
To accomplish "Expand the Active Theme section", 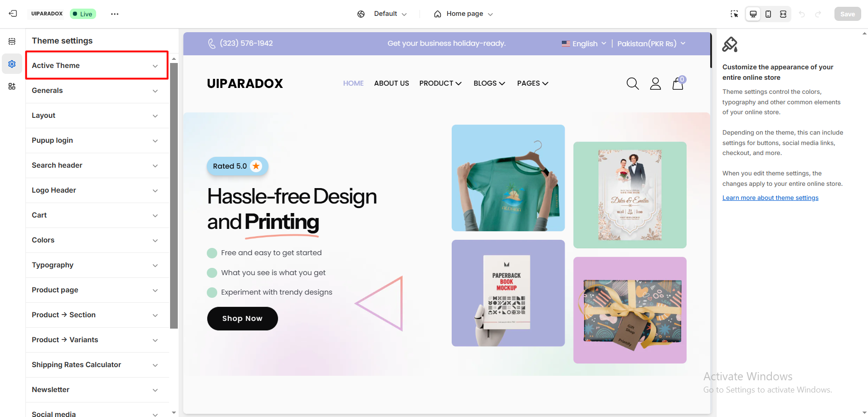I will (x=97, y=66).
